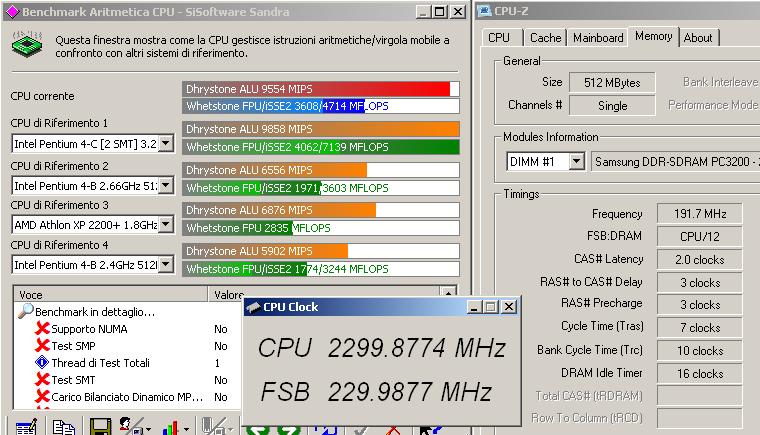Click the Dhrystone ALU 5902 MIPS bar
The width and height of the screenshot is (760, 435).
click(x=320, y=251)
